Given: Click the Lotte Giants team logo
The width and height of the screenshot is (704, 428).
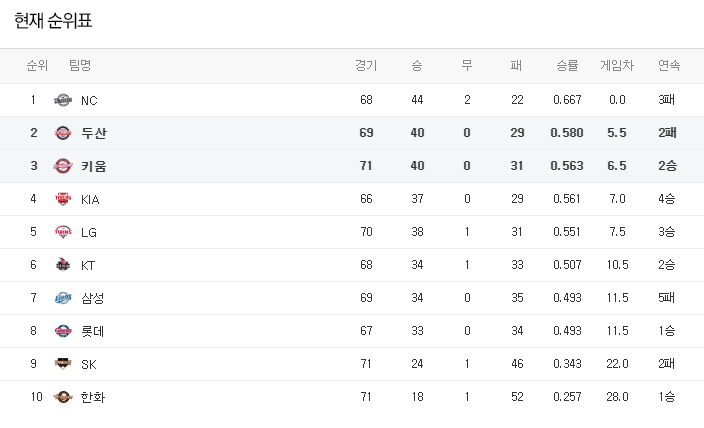Looking at the screenshot, I should click(x=63, y=331).
